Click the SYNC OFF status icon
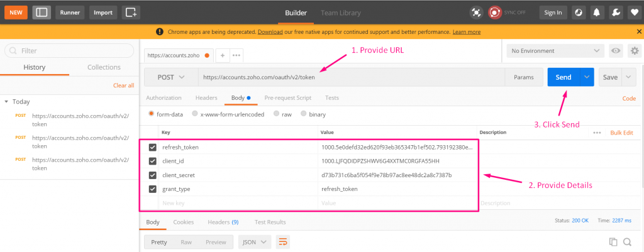The height and width of the screenshot is (252, 644). 495,13
